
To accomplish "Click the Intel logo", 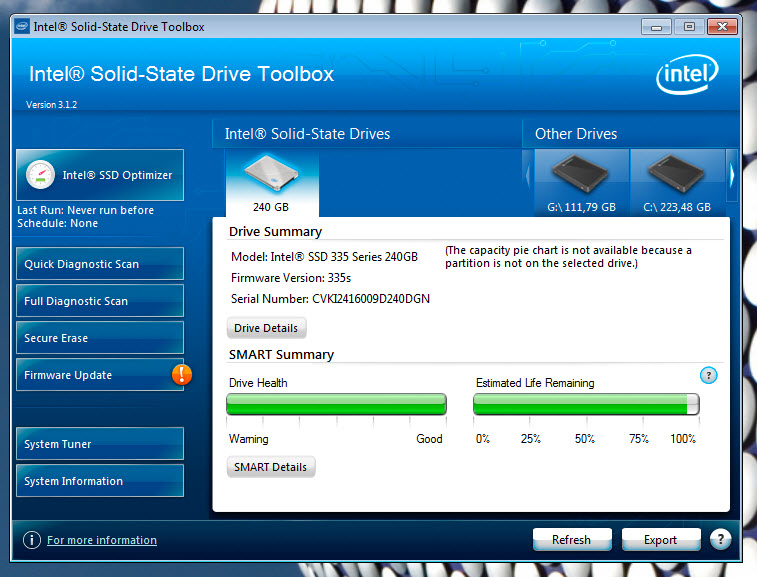I will (x=687, y=74).
